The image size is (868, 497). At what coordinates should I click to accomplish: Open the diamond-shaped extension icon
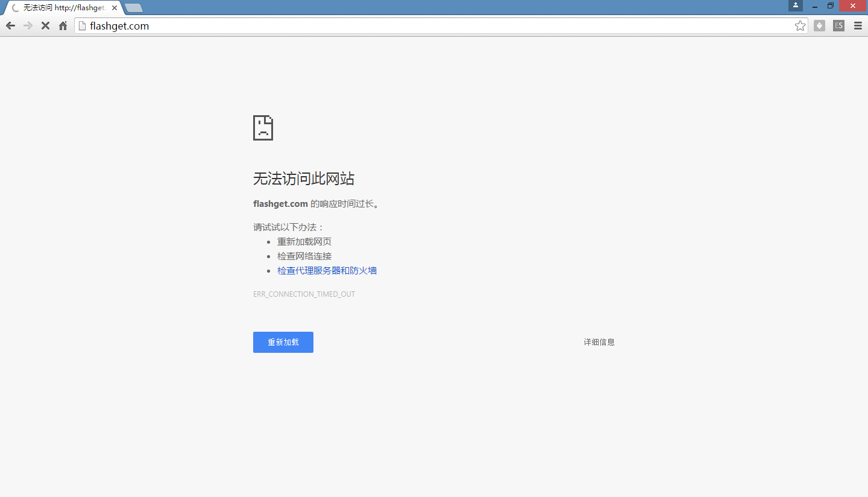[819, 25]
